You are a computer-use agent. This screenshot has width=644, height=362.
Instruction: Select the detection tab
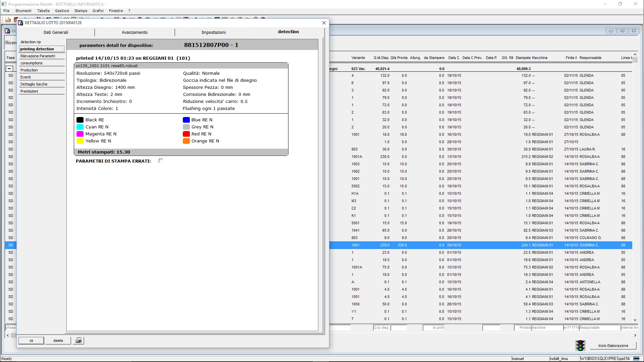288,32
